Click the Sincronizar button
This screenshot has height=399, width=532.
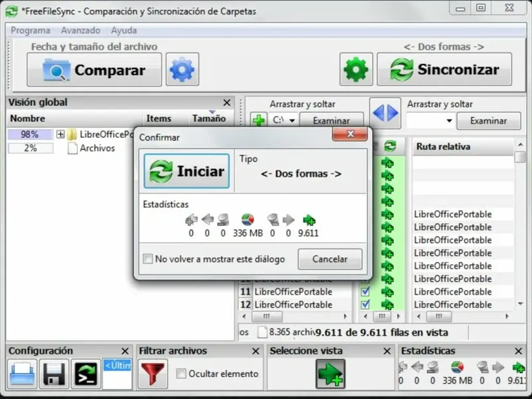(444, 69)
